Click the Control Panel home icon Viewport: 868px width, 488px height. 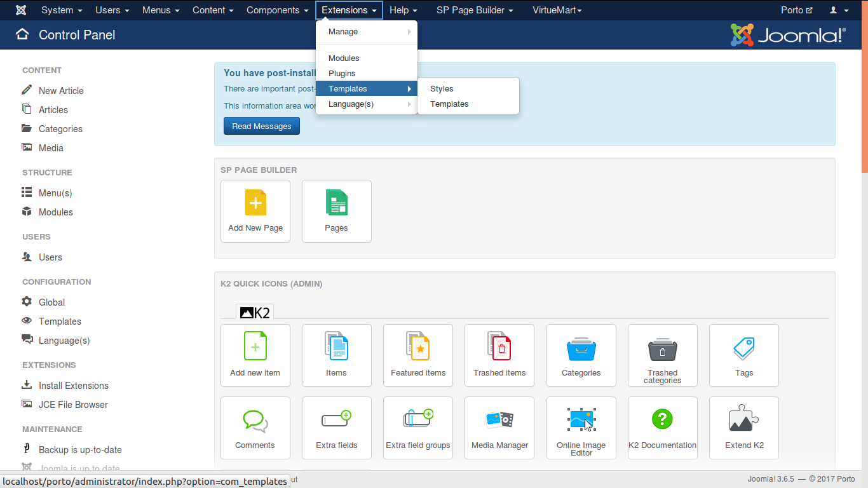click(x=22, y=34)
